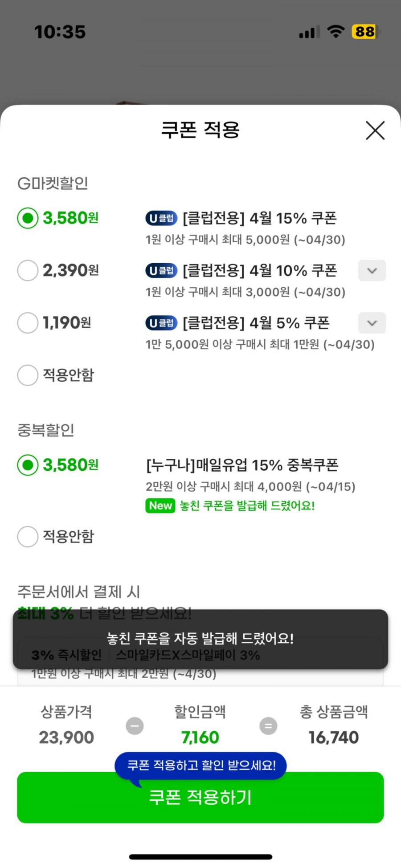Expand the 4월 10% 쿠폰 chevron
Viewport: 401px width, 868px height.
372,270
